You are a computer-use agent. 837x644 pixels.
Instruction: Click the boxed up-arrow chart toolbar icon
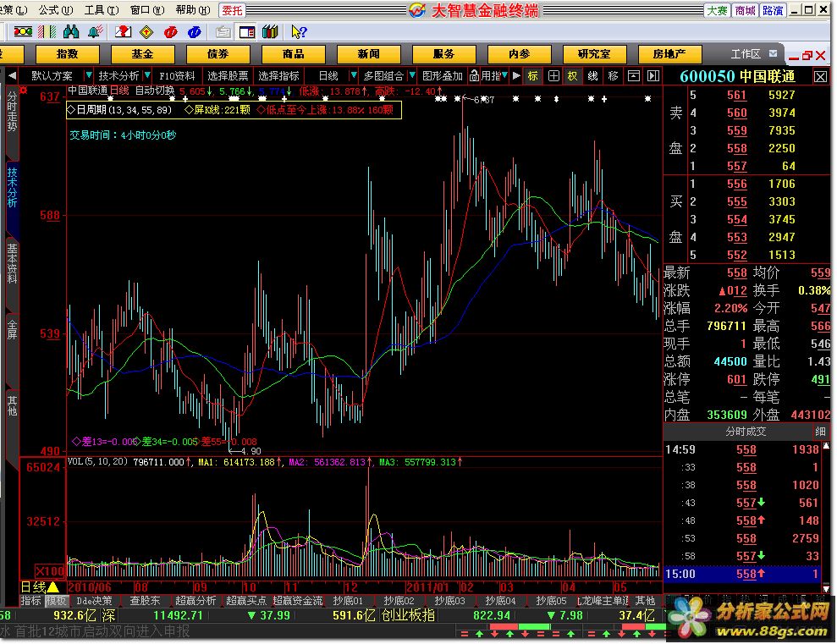tap(634, 76)
